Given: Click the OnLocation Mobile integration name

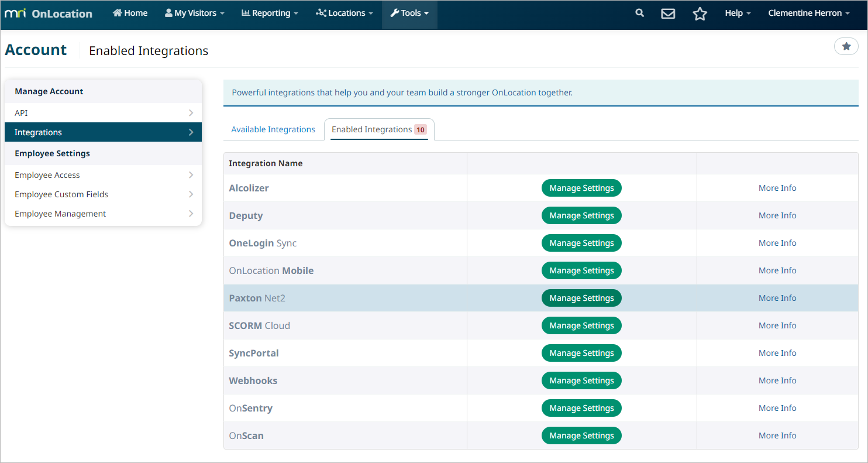Looking at the screenshot, I should [271, 270].
